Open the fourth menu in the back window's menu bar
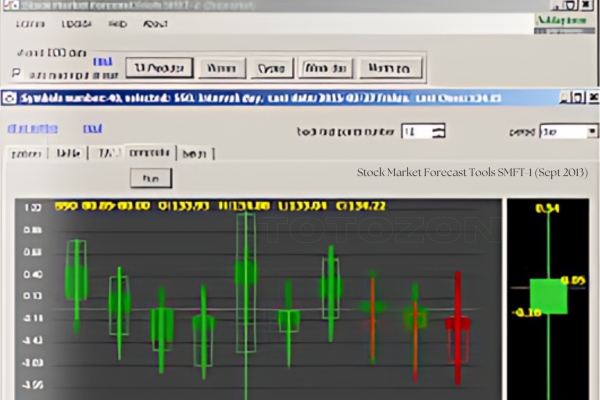This screenshot has height=400, width=600. point(155,24)
